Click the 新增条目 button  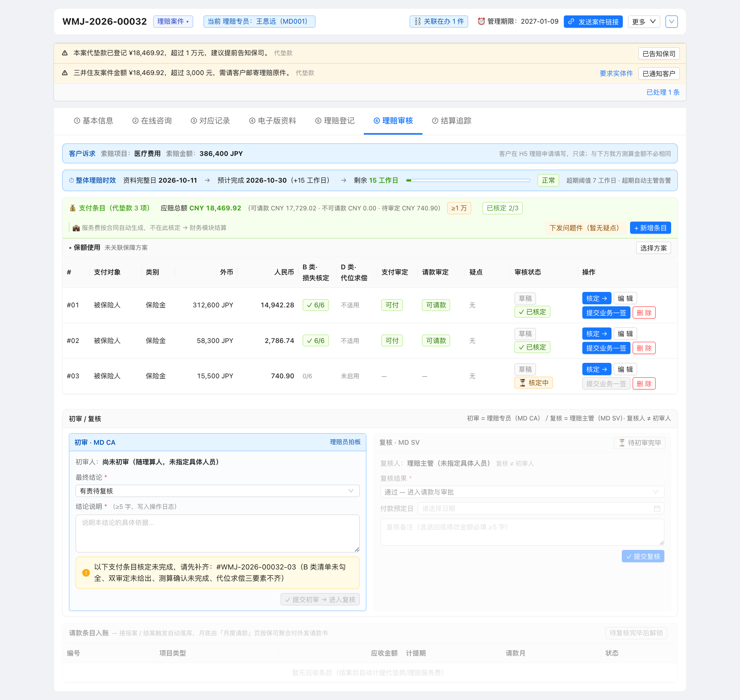coord(650,228)
